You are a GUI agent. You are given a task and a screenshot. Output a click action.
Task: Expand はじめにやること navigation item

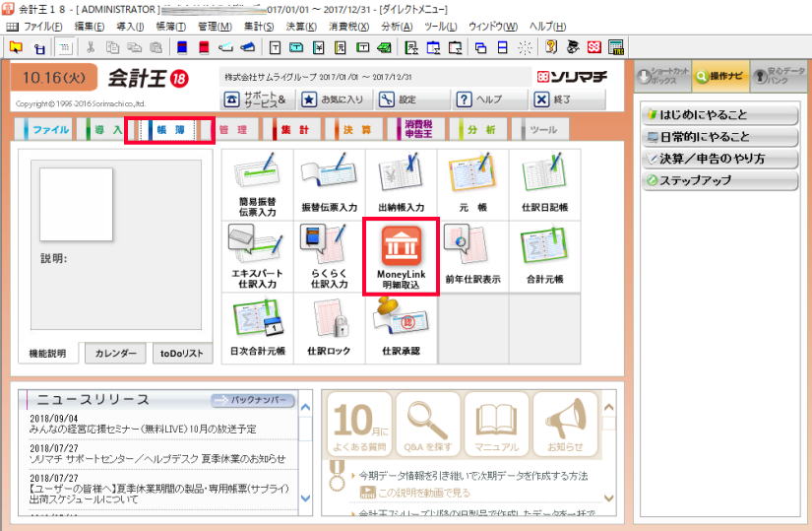pyautogui.click(x=719, y=115)
